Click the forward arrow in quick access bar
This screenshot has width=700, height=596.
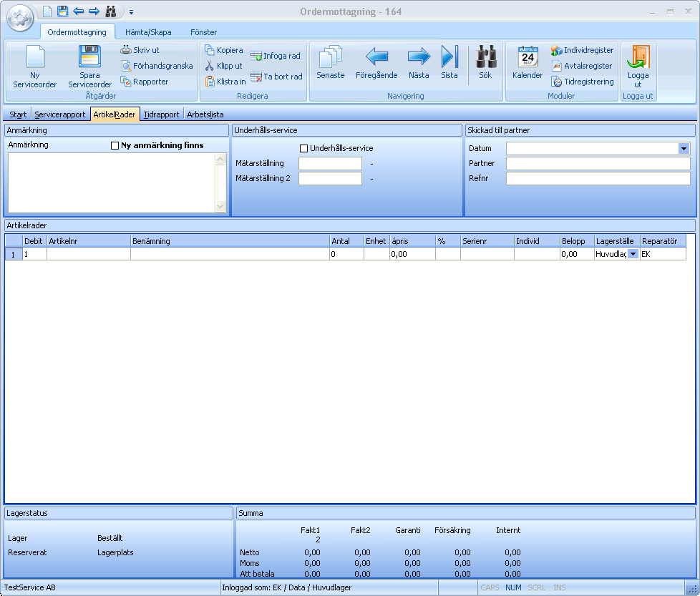(x=94, y=11)
